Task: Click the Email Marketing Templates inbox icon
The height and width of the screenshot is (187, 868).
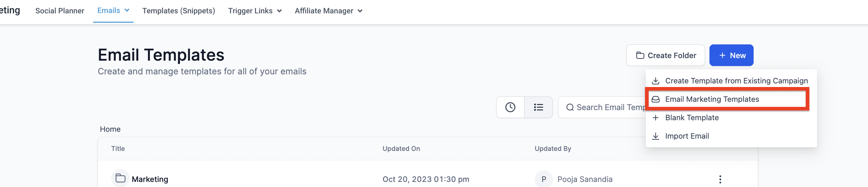Action: [655, 99]
